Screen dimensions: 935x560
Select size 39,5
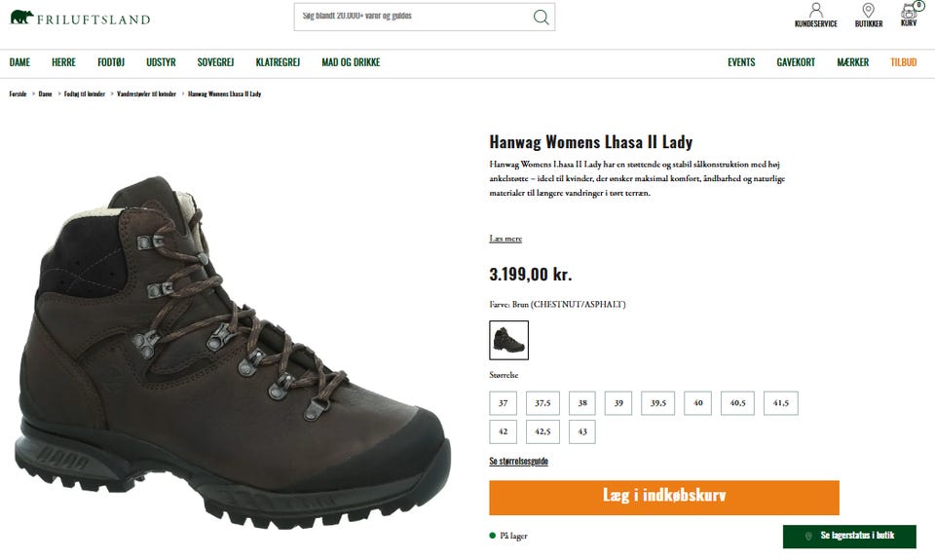(x=658, y=403)
